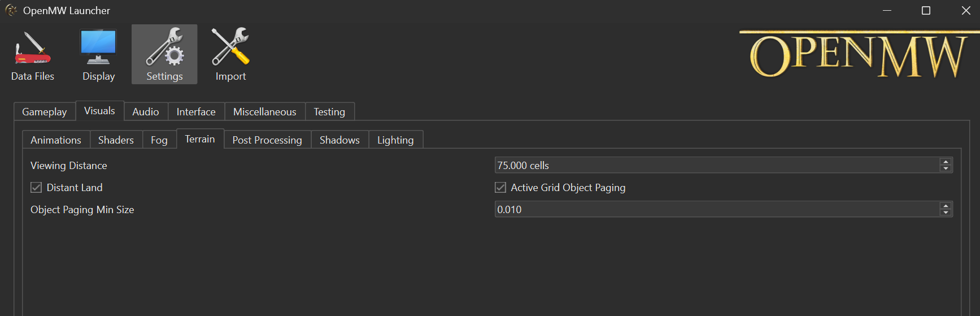Increase Object Paging Min Size value
This screenshot has width=980, height=316.
pos(946,206)
